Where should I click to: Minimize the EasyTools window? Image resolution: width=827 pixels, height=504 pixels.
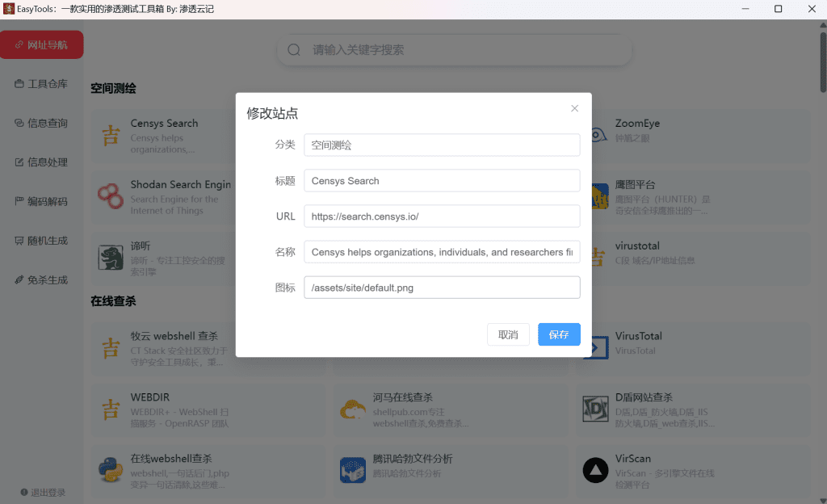(x=745, y=9)
